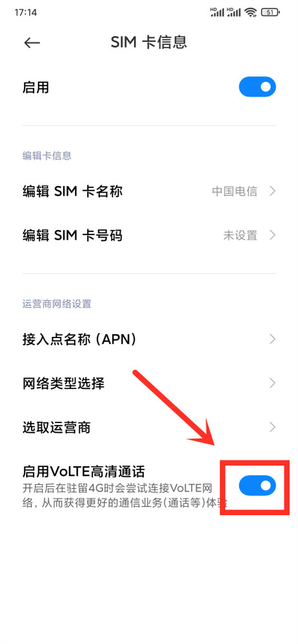
Task: Select the 选取运营商 entry
Action: coord(149,428)
